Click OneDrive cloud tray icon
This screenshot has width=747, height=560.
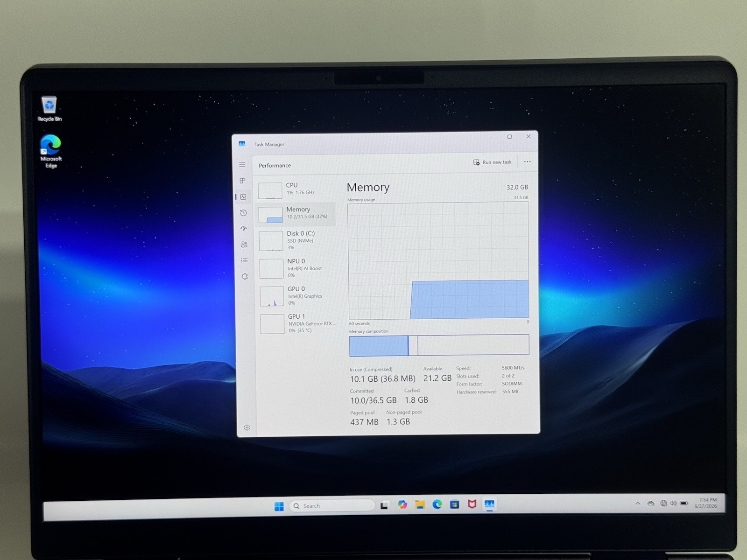(650, 504)
